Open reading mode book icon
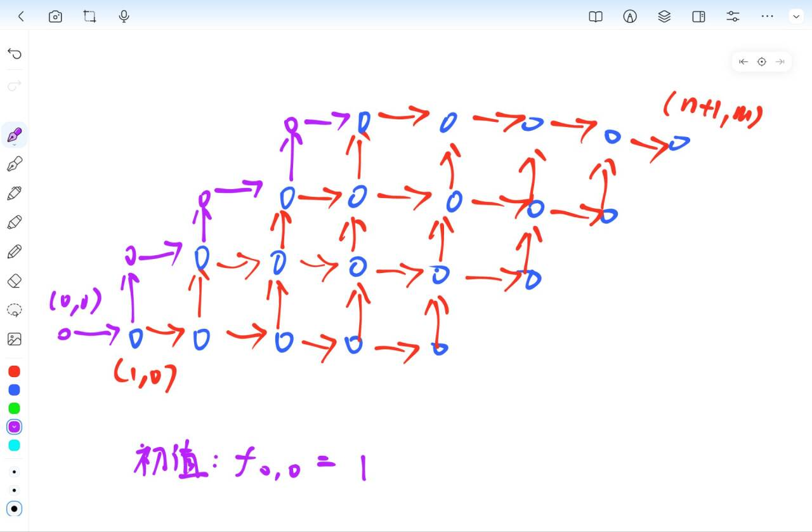 click(x=596, y=17)
